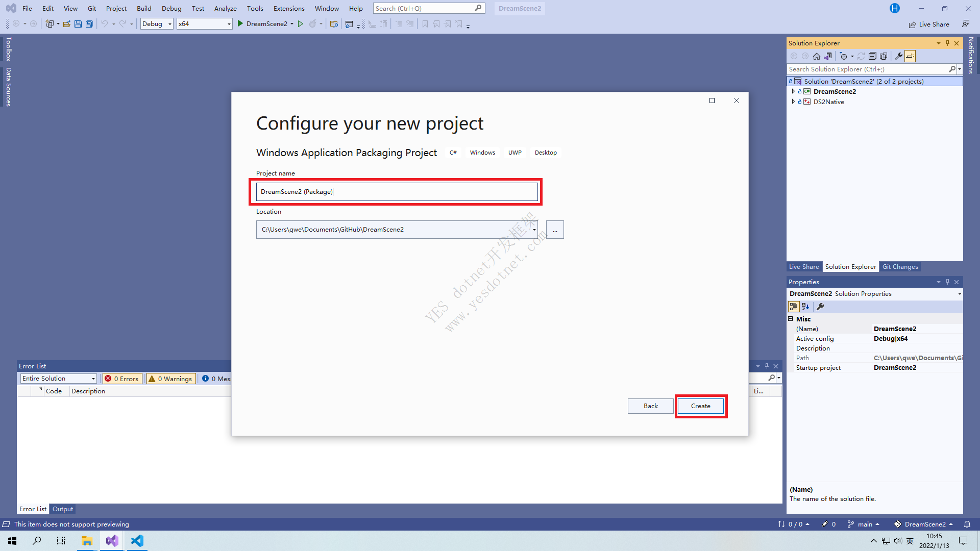Click Show All Files icon
This screenshot has width=980, height=551.
[x=884, y=56]
